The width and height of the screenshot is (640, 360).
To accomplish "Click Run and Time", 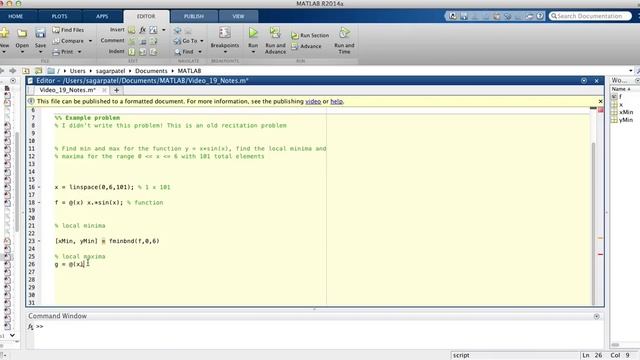I will 344,40.
